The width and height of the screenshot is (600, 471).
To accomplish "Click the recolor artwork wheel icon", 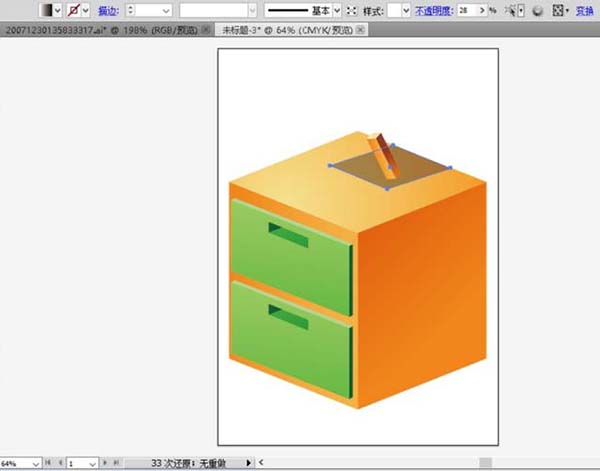I will (x=538, y=11).
